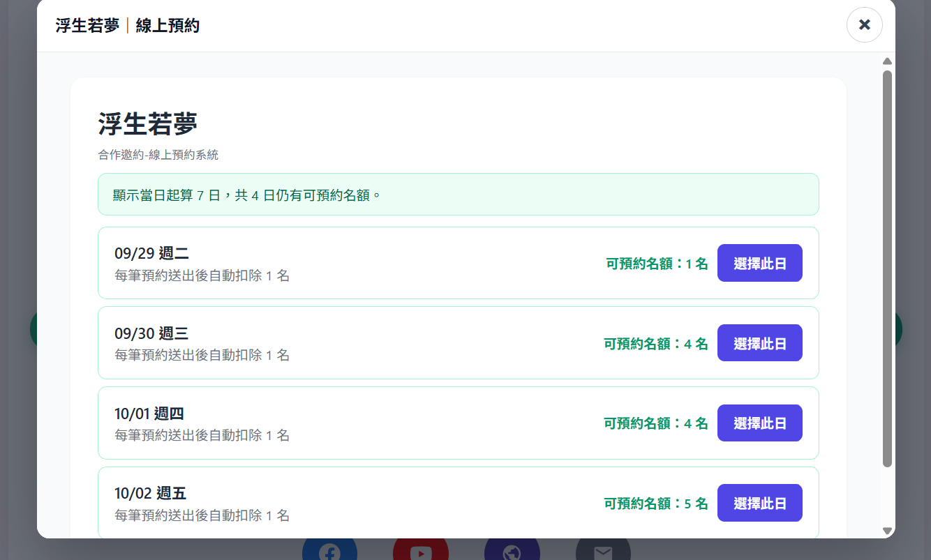931x560 pixels.
Task: Choose 選擇此日 for 10/02 週五
Action: click(x=760, y=503)
